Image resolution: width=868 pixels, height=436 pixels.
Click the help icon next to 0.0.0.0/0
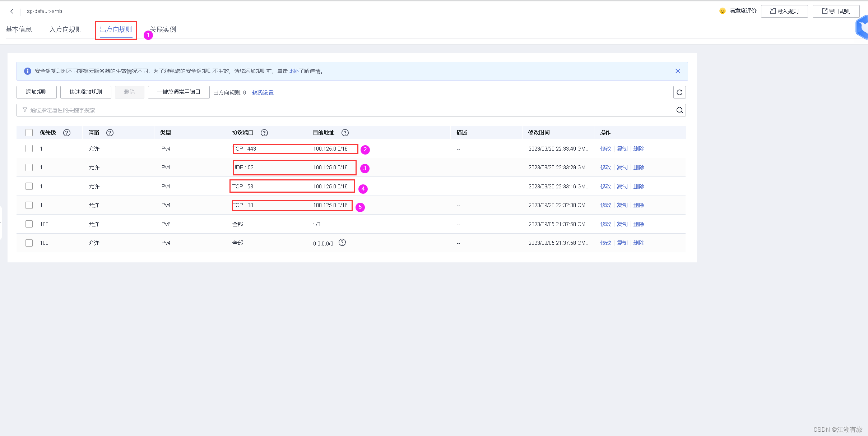click(342, 243)
